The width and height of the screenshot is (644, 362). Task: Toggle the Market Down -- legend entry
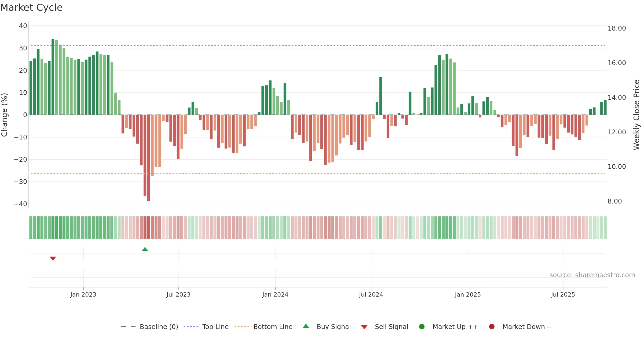pos(520,327)
